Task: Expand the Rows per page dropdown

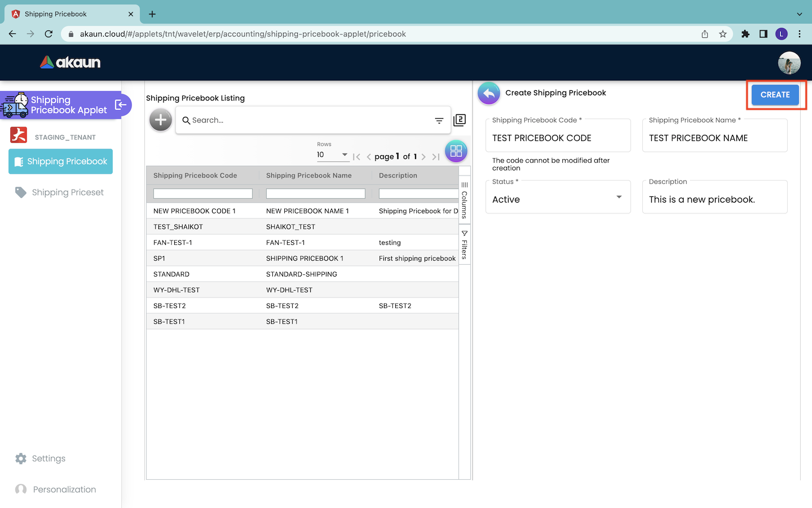Action: click(x=333, y=155)
